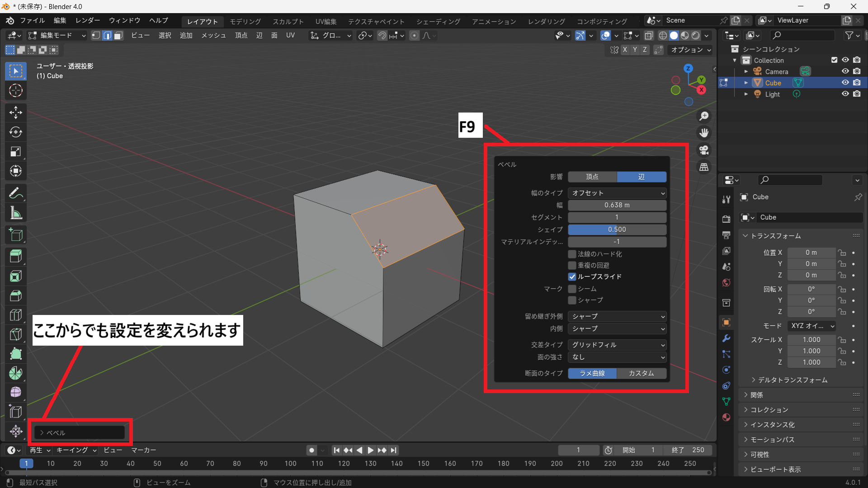Screen dimensions: 868x488
Task: Open the メッシュ menu in viewport header
Action: pos(213,35)
